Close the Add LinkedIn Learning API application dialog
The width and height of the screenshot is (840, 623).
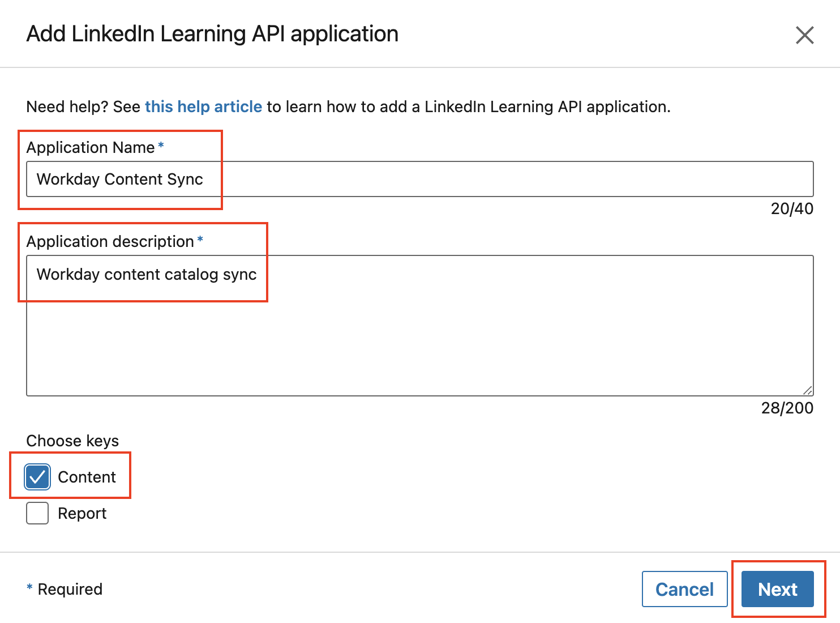pyautogui.click(x=804, y=35)
